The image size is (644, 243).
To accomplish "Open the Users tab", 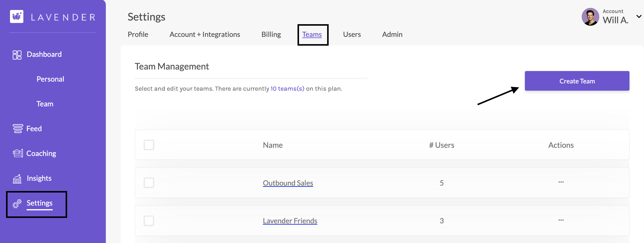I will (352, 34).
